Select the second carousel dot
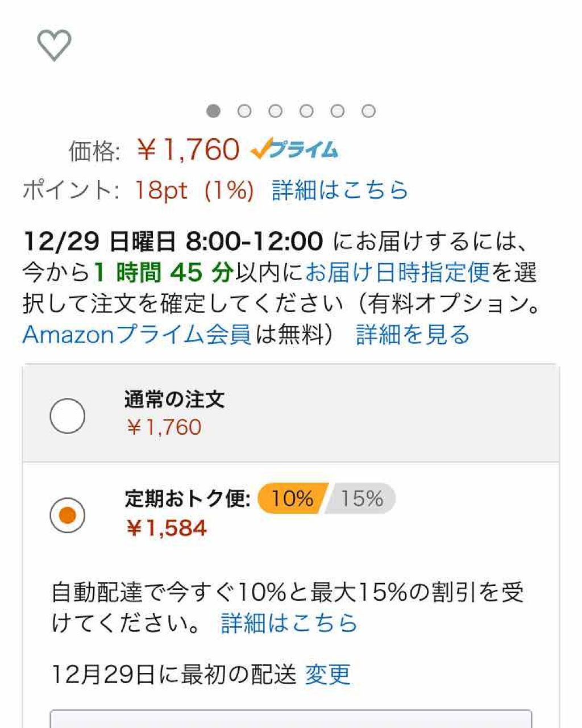582x728 pixels. (244, 111)
